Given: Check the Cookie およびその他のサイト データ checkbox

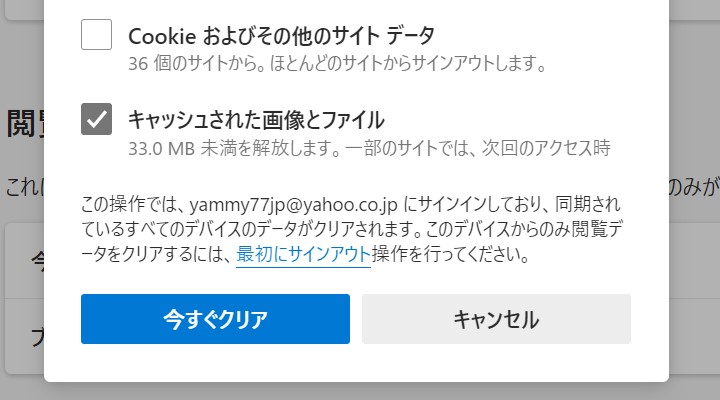Looking at the screenshot, I should coord(96,34).
